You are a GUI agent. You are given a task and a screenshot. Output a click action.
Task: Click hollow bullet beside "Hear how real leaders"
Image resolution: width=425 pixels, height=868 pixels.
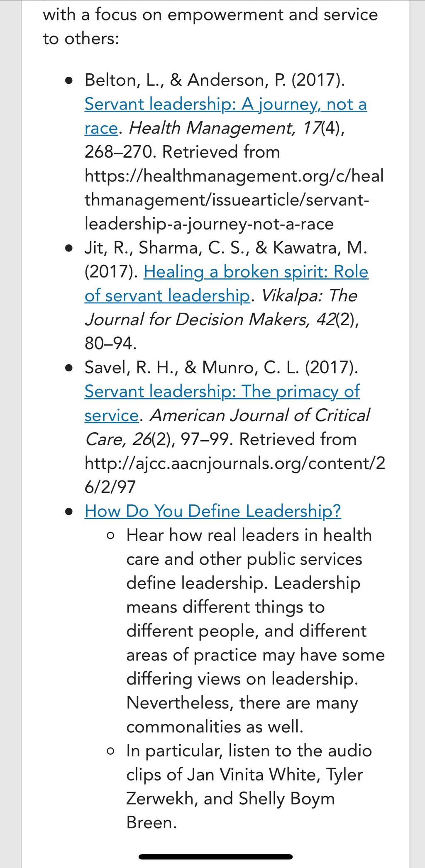coord(110,536)
